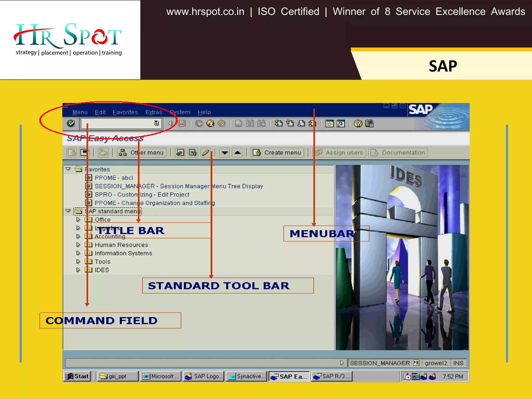Open the Extras menu
The width and height of the screenshot is (532, 399).
[154, 112]
